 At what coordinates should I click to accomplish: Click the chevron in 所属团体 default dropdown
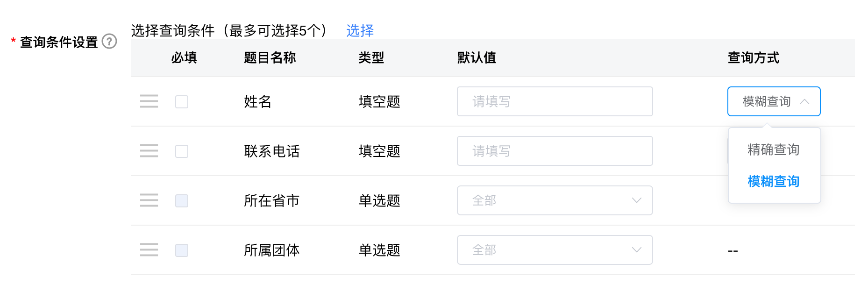pyautogui.click(x=636, y=250)
